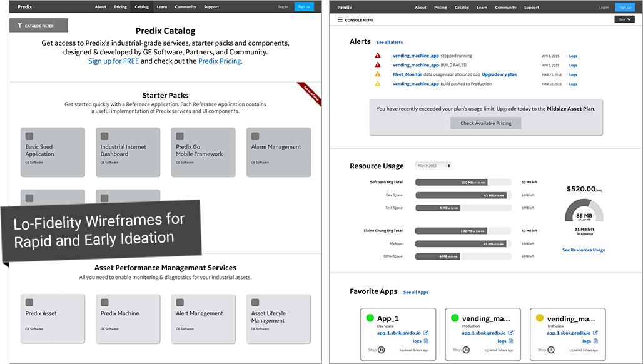Click placeholder icon on Predix Go Mobile card
This screenshot has width=643, height=364.
[x=180, y=136]
